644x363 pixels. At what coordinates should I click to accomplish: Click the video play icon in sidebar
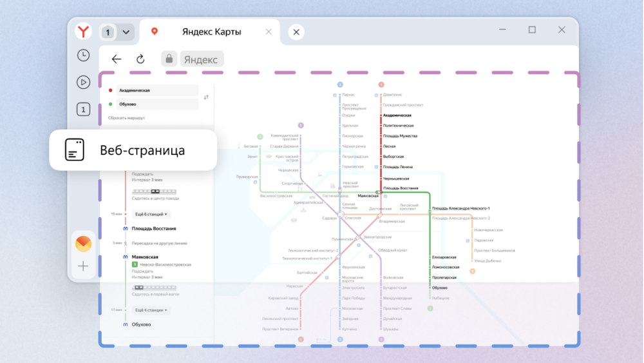tap(83, 82)
